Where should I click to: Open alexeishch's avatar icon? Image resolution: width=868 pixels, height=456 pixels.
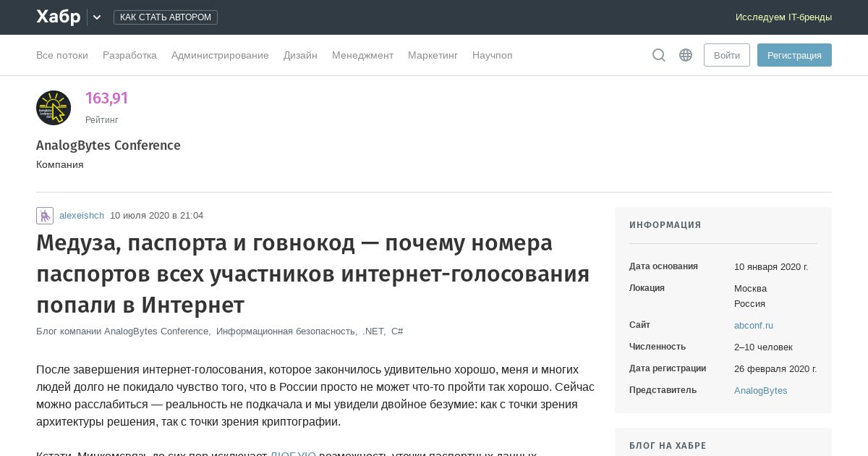coord(45,216)
